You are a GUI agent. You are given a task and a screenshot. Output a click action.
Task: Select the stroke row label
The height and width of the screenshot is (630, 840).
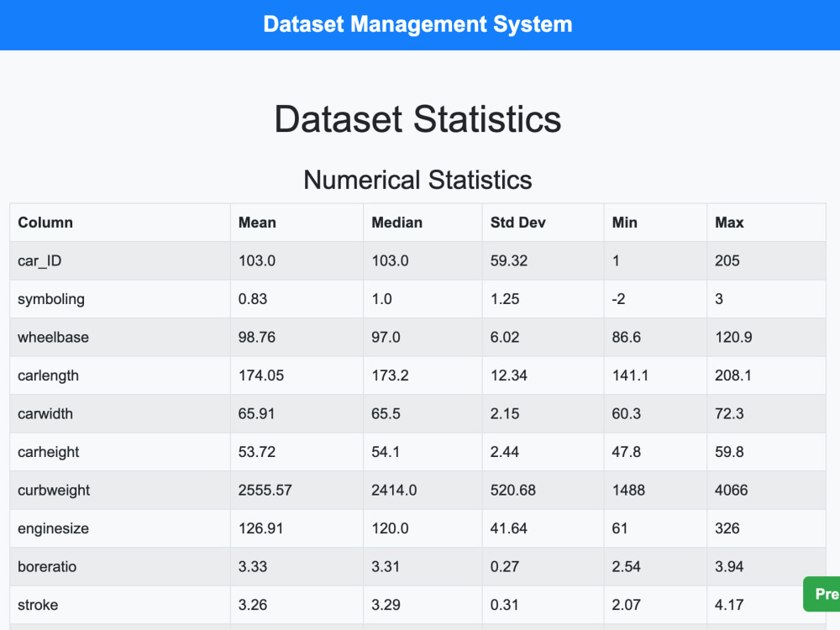pyautogui.click(x=38, y=605)
